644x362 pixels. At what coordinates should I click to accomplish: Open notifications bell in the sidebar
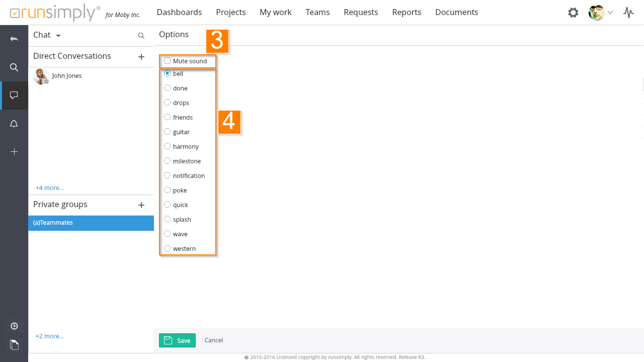click(x=14, y=124)
